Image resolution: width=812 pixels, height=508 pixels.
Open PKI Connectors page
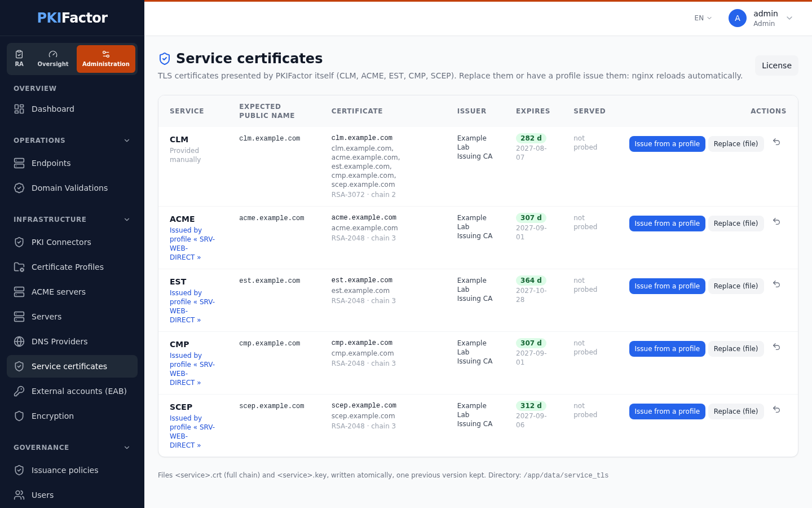click(72, 242)
